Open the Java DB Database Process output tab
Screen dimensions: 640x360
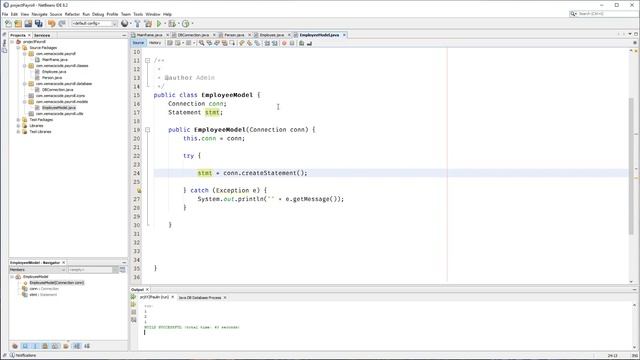tap(200, 298)
